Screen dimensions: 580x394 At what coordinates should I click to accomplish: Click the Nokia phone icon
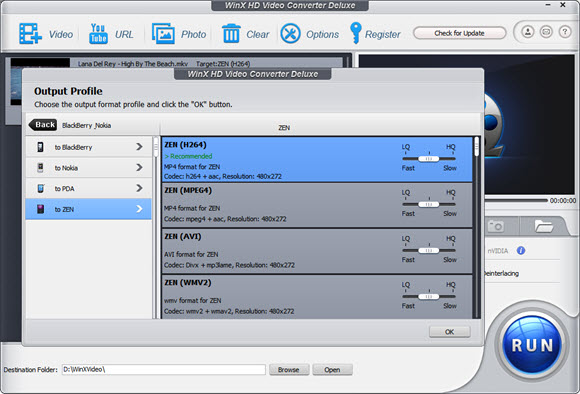point(40,168)
